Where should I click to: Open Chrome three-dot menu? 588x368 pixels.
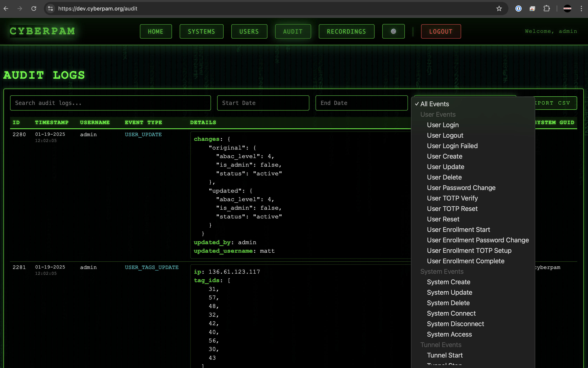click(581, 9)
